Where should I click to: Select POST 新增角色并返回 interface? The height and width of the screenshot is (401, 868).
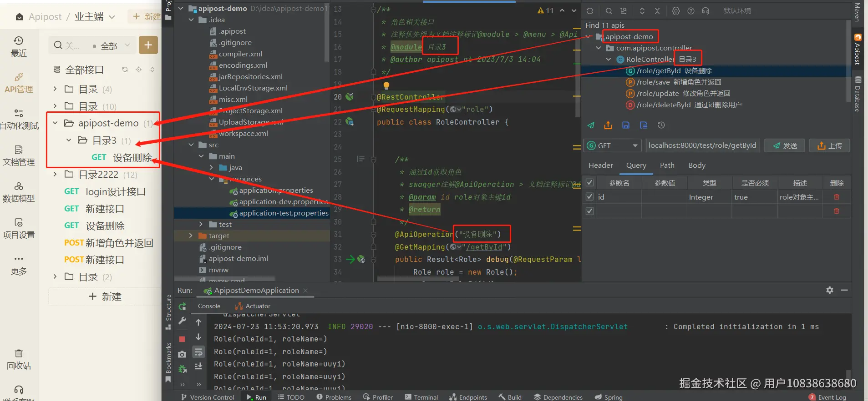tap(108, 243)
